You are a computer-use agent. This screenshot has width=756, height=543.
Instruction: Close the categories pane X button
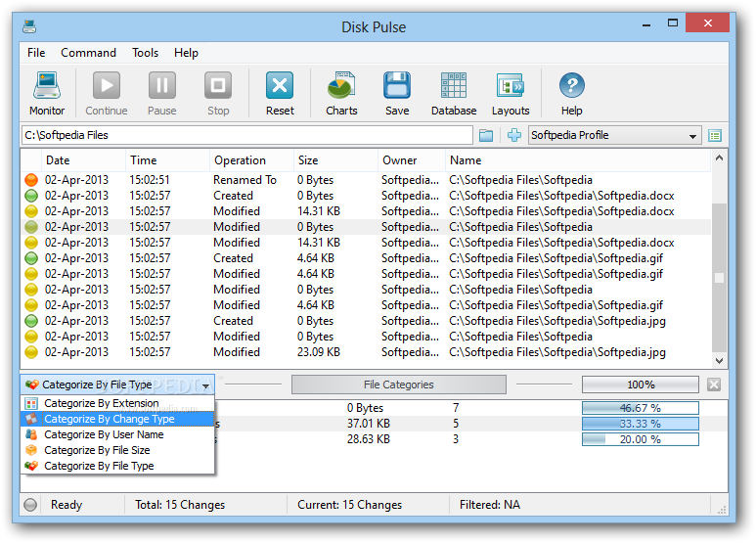[714, 385]
